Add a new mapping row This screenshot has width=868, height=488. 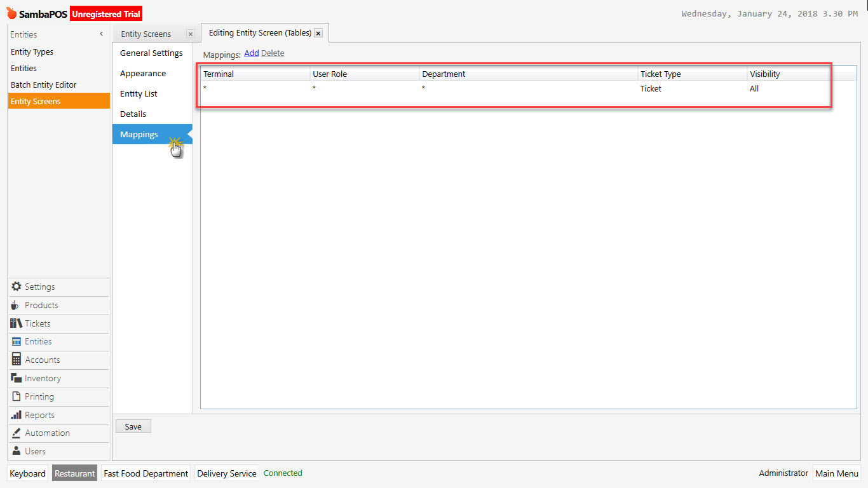(252, 53)
